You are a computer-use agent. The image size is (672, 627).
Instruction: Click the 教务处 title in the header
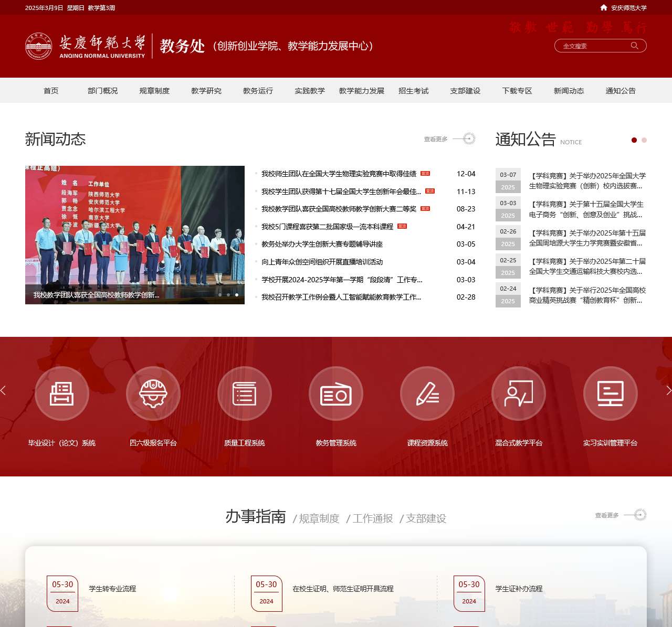182,46
